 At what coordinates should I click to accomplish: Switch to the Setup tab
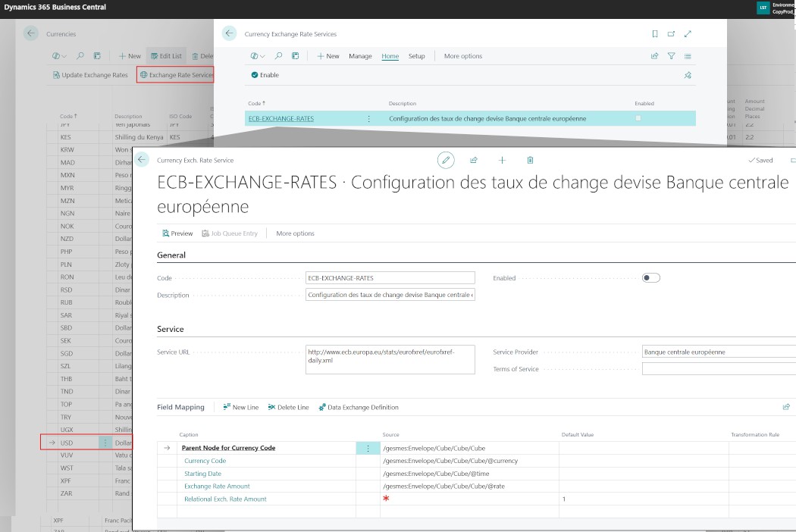tap(417, 56)
